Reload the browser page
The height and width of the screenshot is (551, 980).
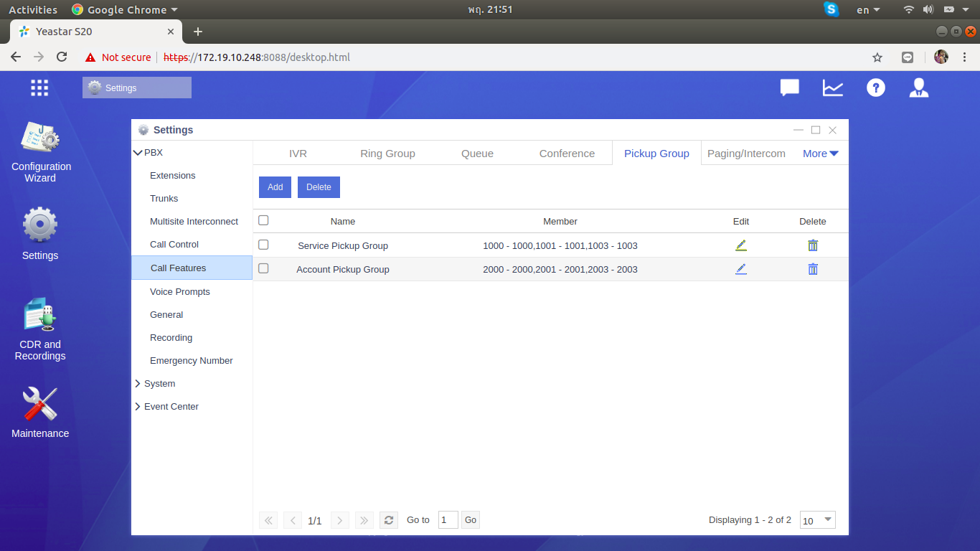pos(62,57)
